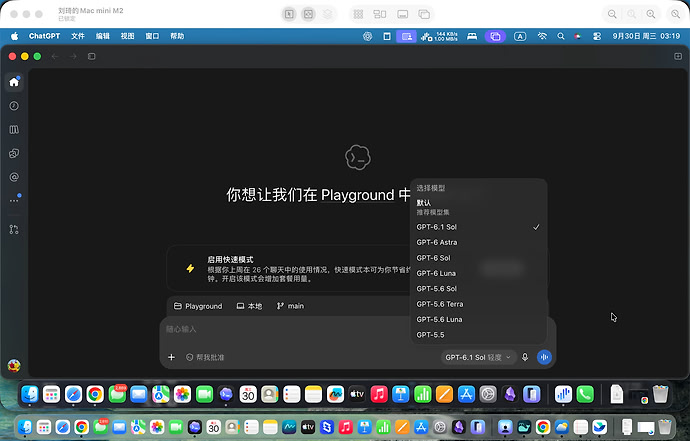This screenshot has width=690, height=441.
Task: Select GPT-6 Astra model
Action: point(478,243)
